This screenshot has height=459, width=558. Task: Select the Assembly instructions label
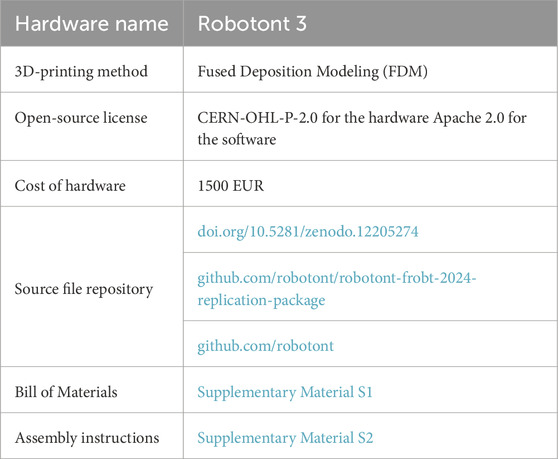87,438
